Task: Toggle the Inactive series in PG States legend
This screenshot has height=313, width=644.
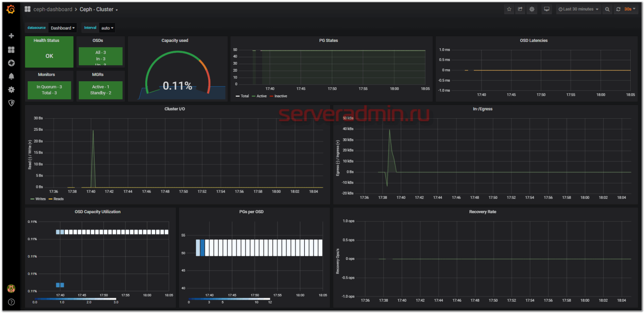Action: (x=280, y=96)
